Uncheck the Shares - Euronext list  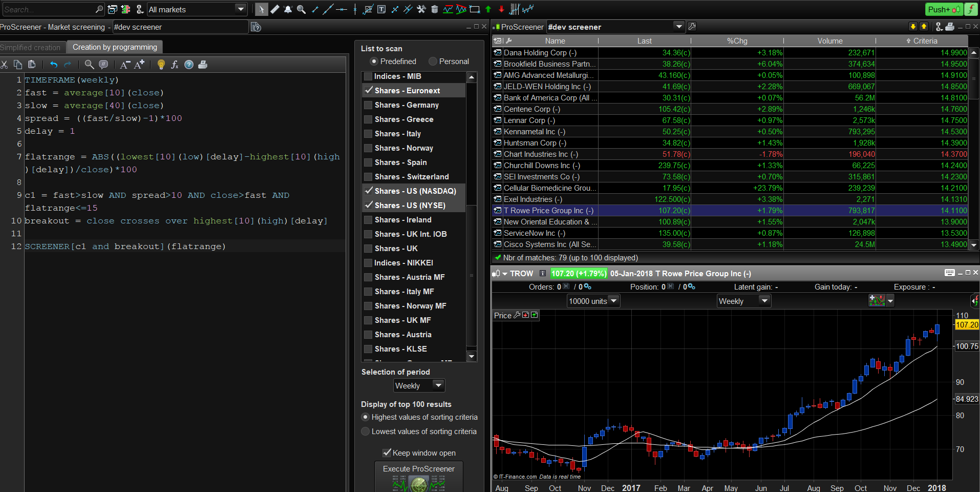[368, 90]
